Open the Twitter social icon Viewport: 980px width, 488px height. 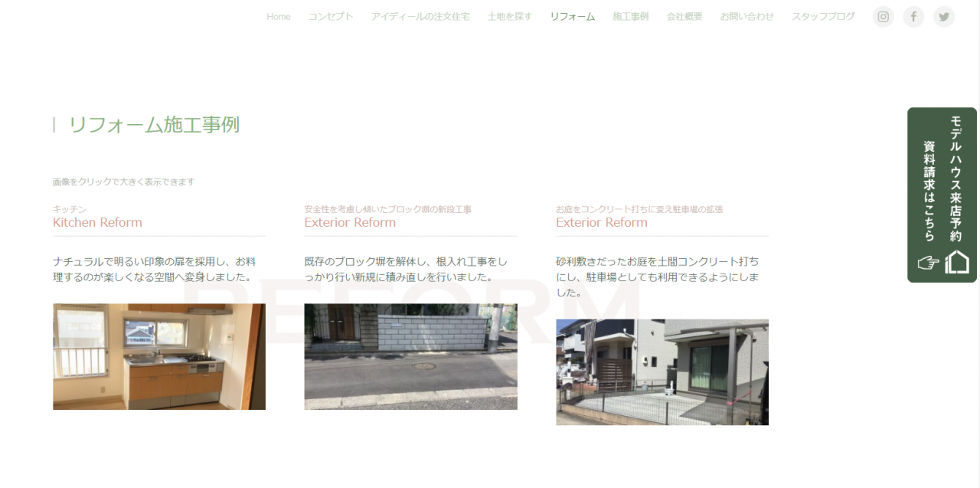click(944, 17)
